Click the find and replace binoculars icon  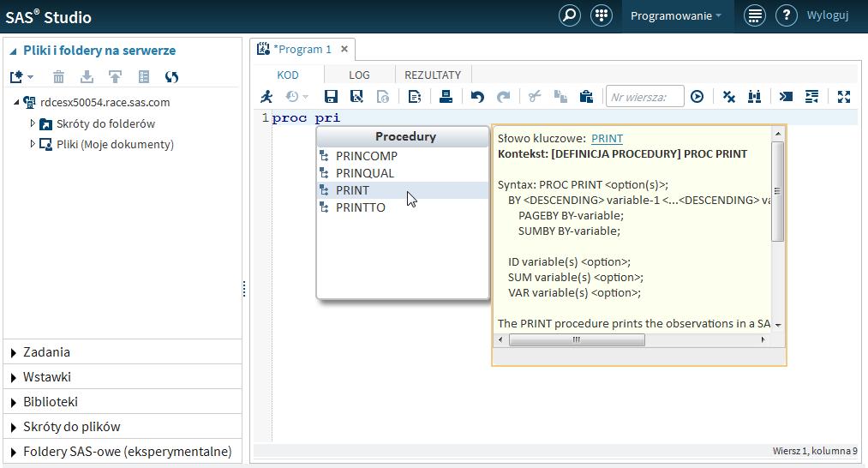click(755, 97)
